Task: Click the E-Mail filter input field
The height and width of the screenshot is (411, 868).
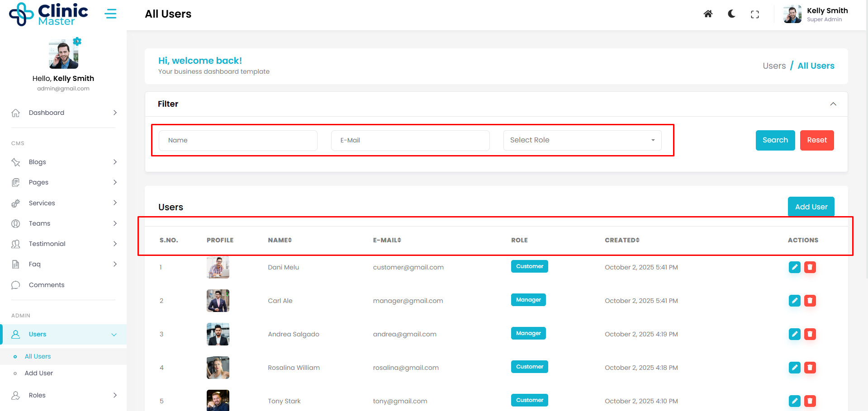Action: click(x=410, y=140)
